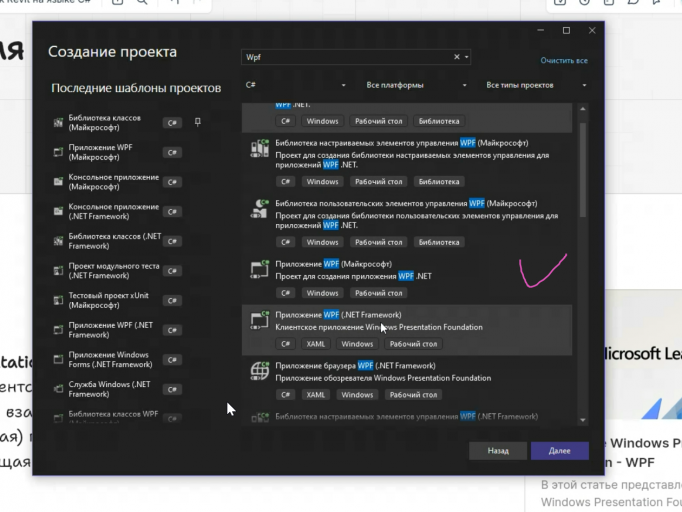This screenshot has height=512, width=682.
Task: Click icon of 'Приложение WPF (.NET Framework)' result
Action: [260, 321]
